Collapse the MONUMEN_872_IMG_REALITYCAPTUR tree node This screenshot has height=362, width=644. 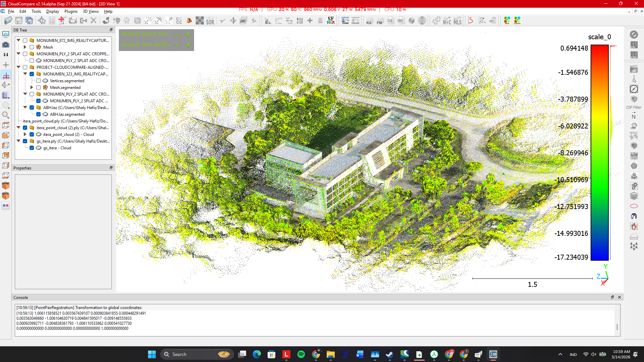pyautogui.click(x=18, y=40)
